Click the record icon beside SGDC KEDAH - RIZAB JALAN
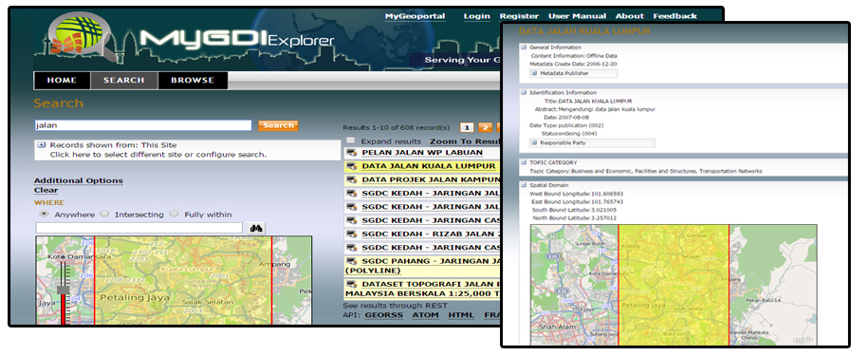The image size is (868, 356). tap(352, 234)
